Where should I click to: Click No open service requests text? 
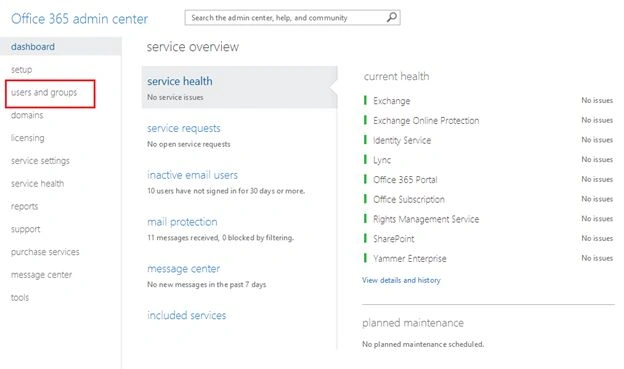189,144
